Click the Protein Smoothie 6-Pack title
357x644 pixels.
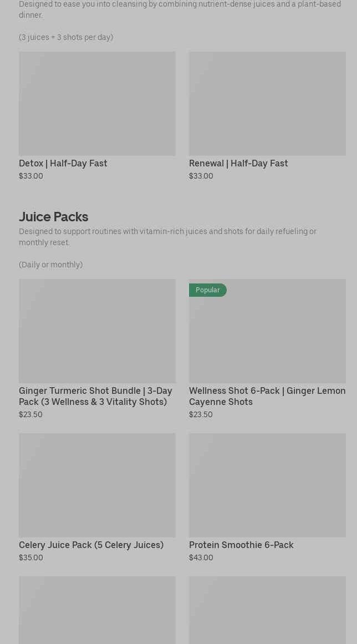pyautogui.click(x=241, y=545)
